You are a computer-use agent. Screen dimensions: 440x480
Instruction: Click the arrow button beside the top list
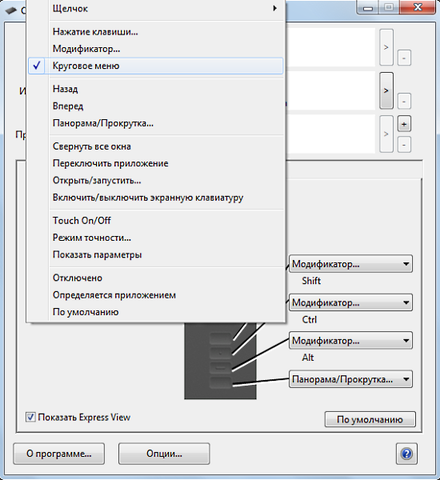click(386, 47)
